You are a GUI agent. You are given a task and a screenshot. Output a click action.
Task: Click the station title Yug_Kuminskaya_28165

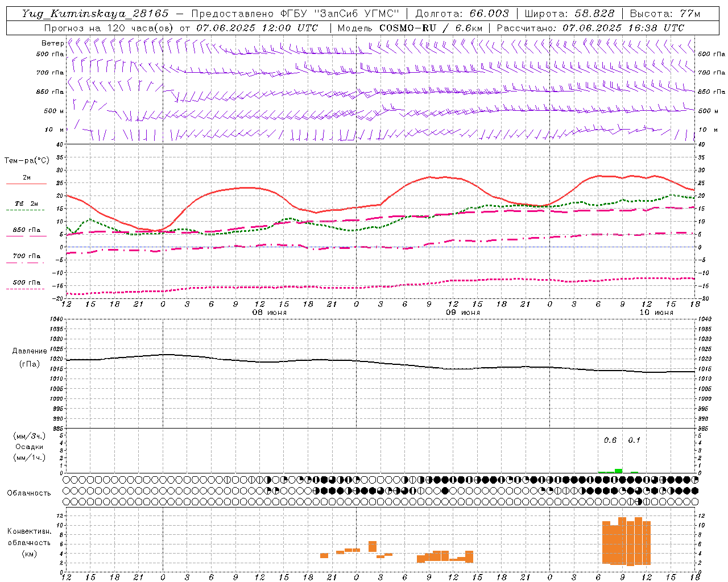[95, 14]
